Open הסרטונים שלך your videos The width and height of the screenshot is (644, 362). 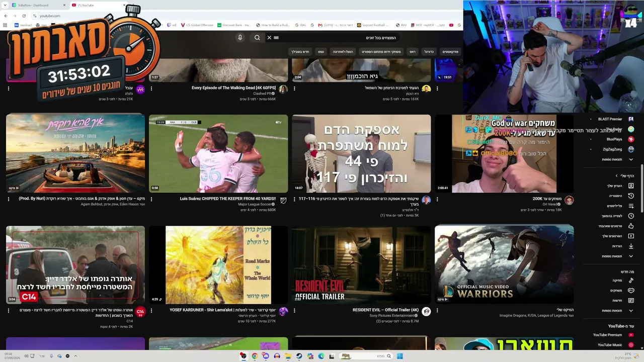click(617, 236)
